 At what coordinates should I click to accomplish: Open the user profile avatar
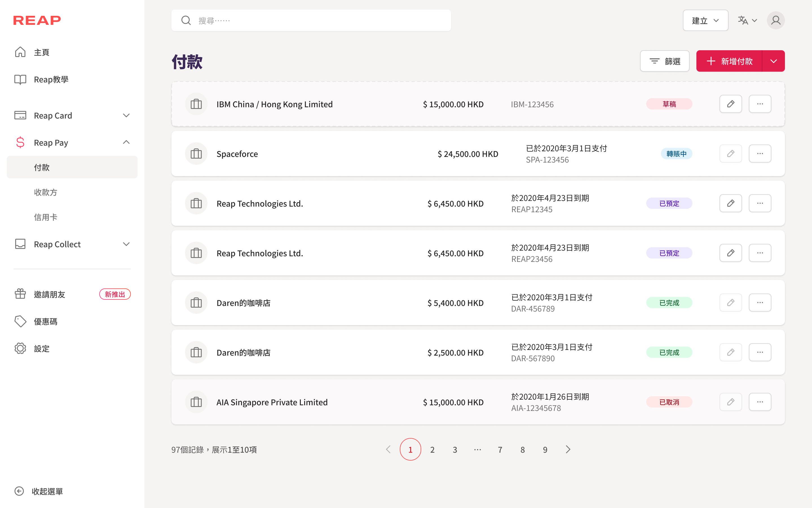(x=775, y=21)
